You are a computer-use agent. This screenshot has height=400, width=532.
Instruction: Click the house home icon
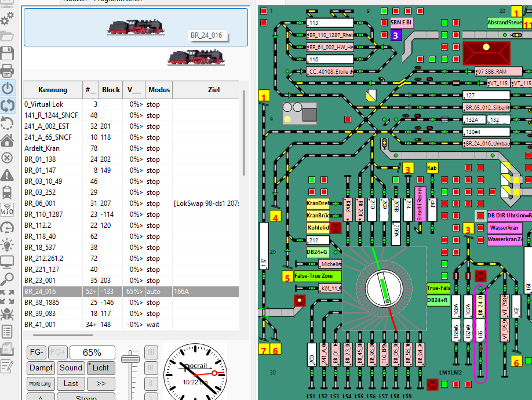point(7,140)
